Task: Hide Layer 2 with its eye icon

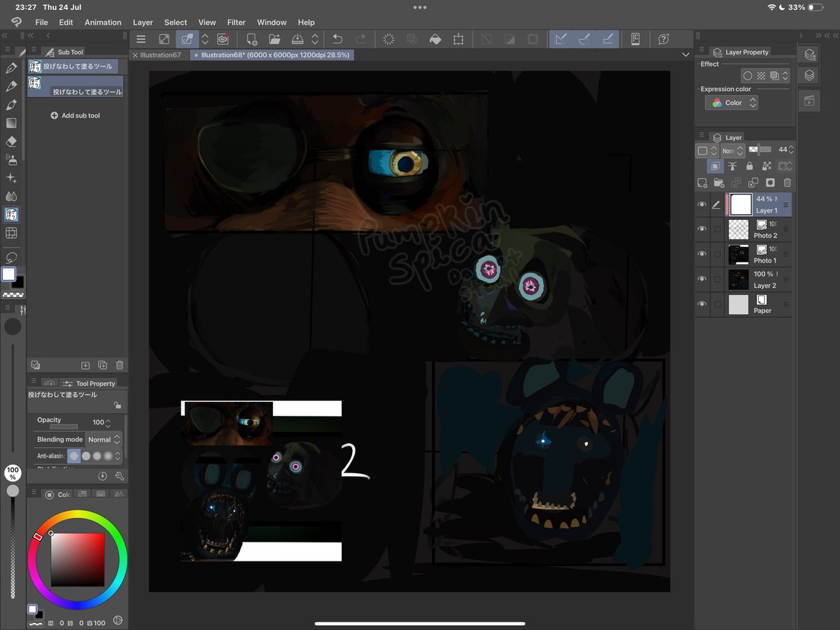Action: 702,279
